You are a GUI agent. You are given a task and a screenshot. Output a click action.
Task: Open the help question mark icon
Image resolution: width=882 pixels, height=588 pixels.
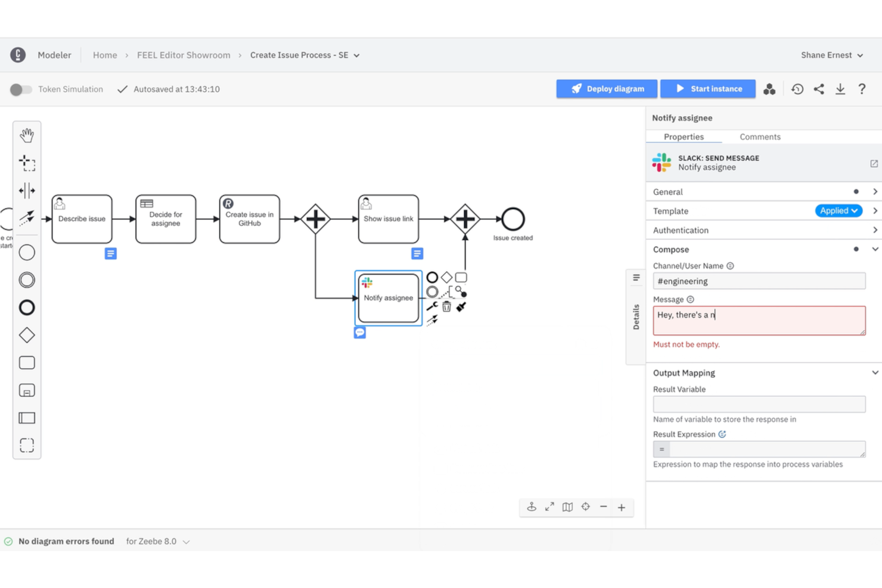[x=862, y=89]
